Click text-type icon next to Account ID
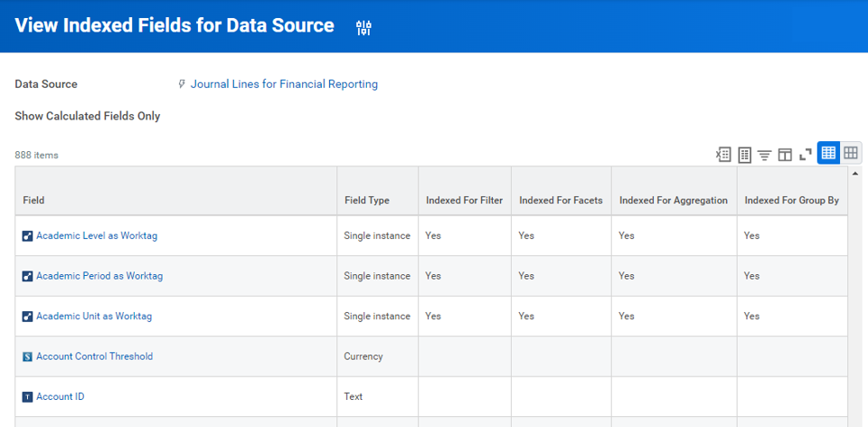This screenshot has width=868, height=427. pos(28,397)
